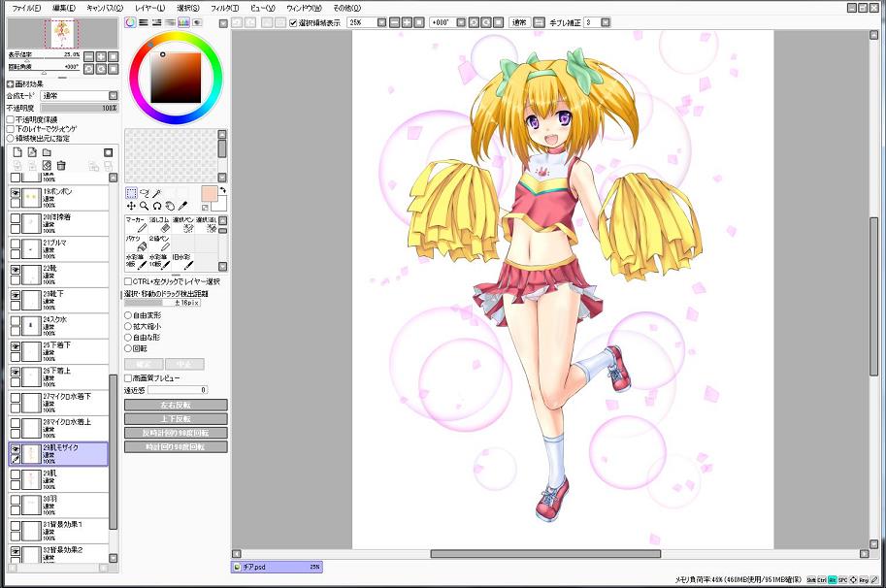Activate the move tool
This screenshot has height=588, width=886.
coord(131,206)
